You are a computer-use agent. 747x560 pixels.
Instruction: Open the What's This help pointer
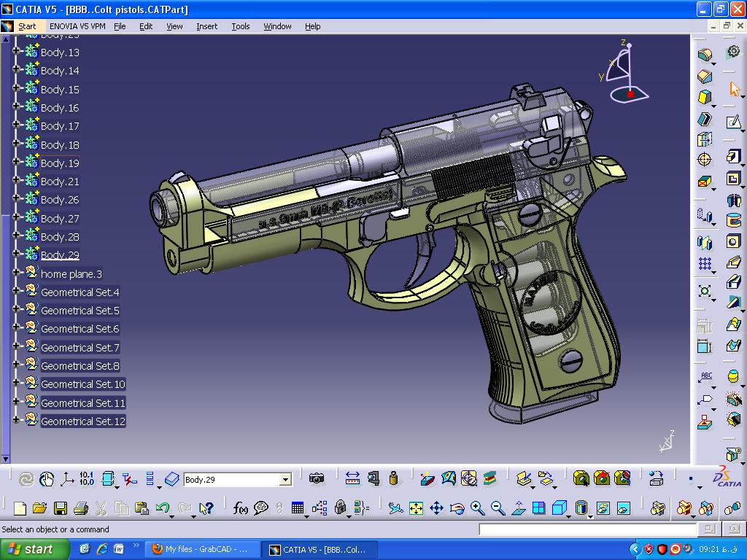pos(206,508)
